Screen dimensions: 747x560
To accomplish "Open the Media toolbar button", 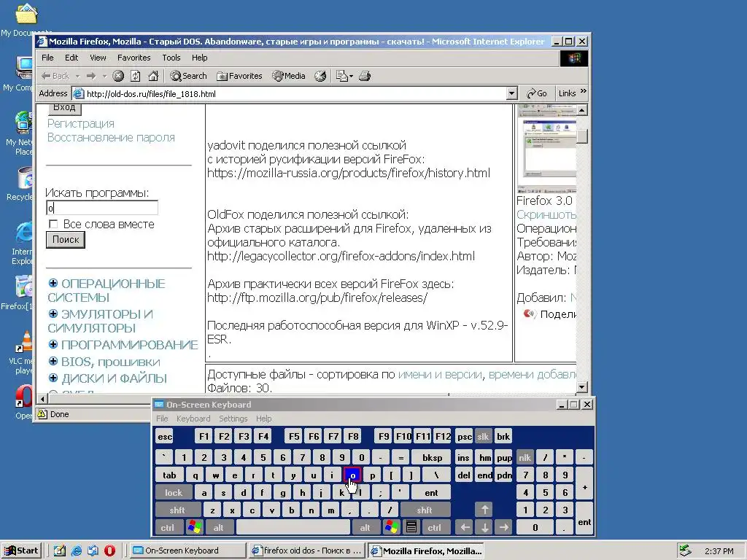I will pos(289,76).
